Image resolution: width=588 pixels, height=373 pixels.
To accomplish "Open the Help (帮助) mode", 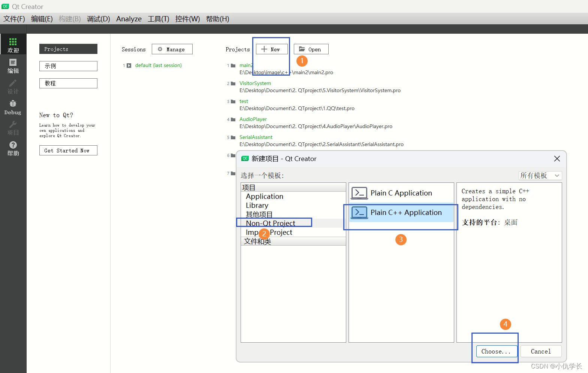I will tap(13, 148).
